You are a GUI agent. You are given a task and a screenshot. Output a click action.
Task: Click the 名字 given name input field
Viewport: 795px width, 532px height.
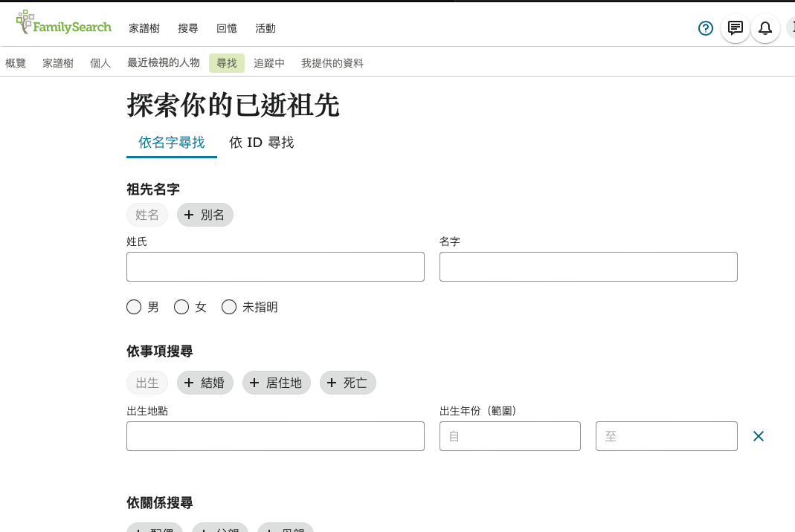[588, 267]
